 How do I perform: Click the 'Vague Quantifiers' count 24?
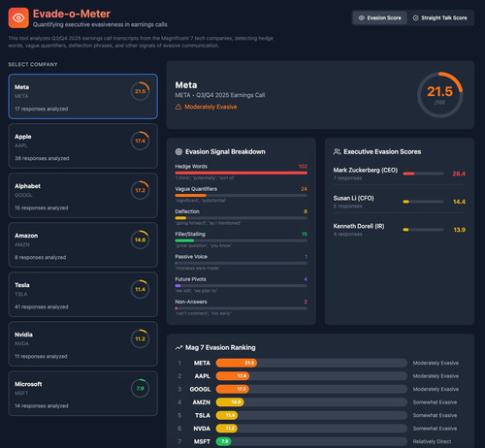click(304, 189)
